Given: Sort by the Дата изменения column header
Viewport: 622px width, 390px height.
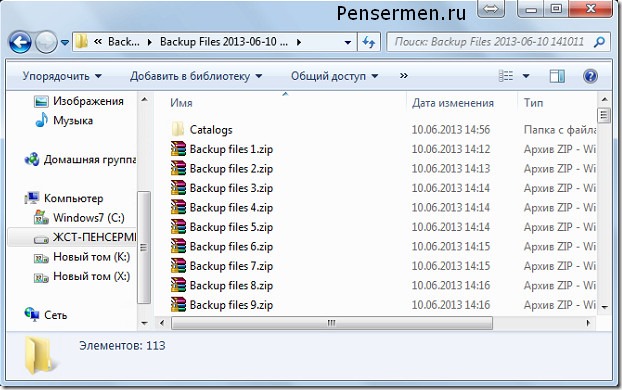Looking at the screenshot, I should (x=453, y=103).
